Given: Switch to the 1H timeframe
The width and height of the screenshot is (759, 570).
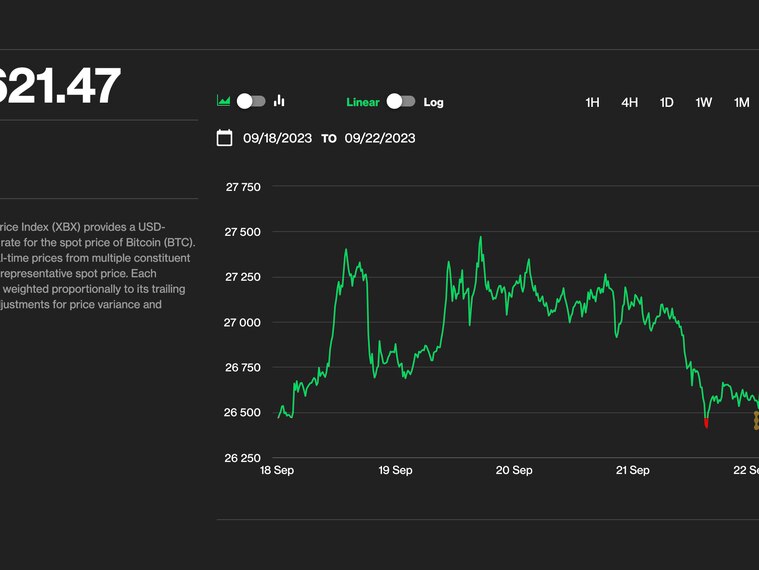Looking at the screenshot, I should 592,102.
